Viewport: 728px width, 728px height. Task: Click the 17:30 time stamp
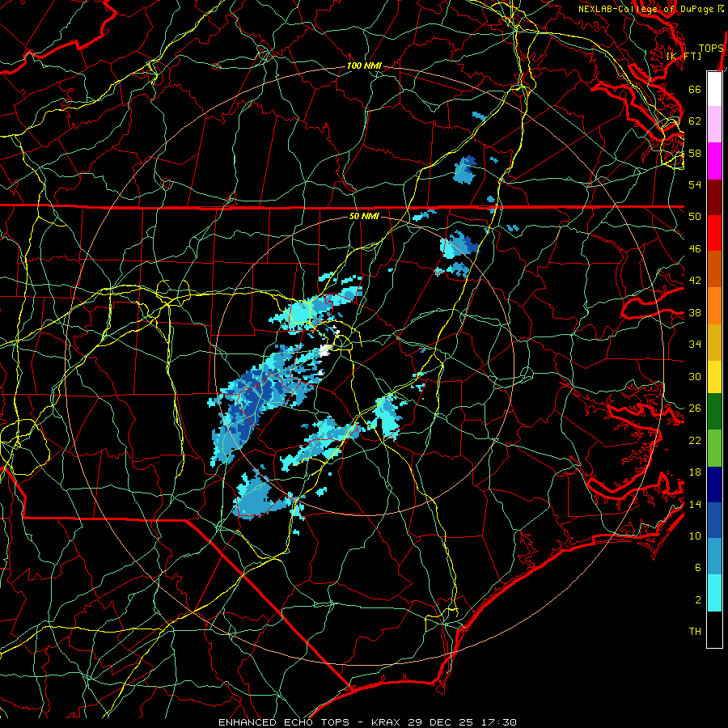tap(498, 722)
